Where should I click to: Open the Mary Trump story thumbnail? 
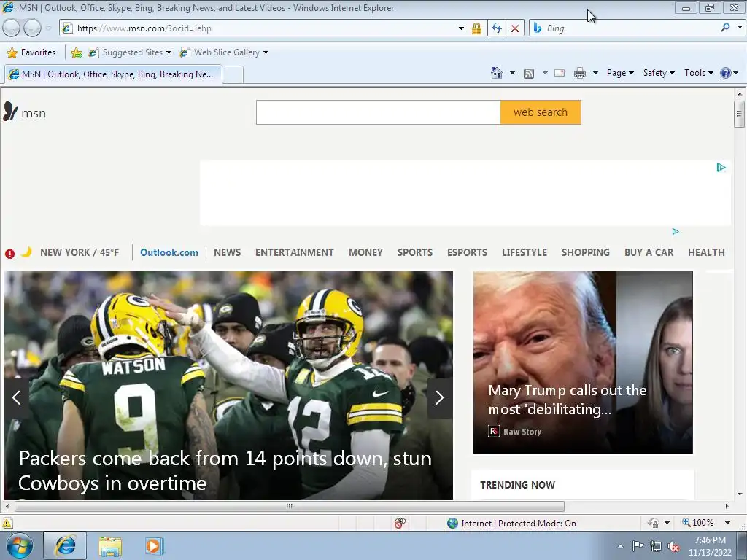click(583, 362)
